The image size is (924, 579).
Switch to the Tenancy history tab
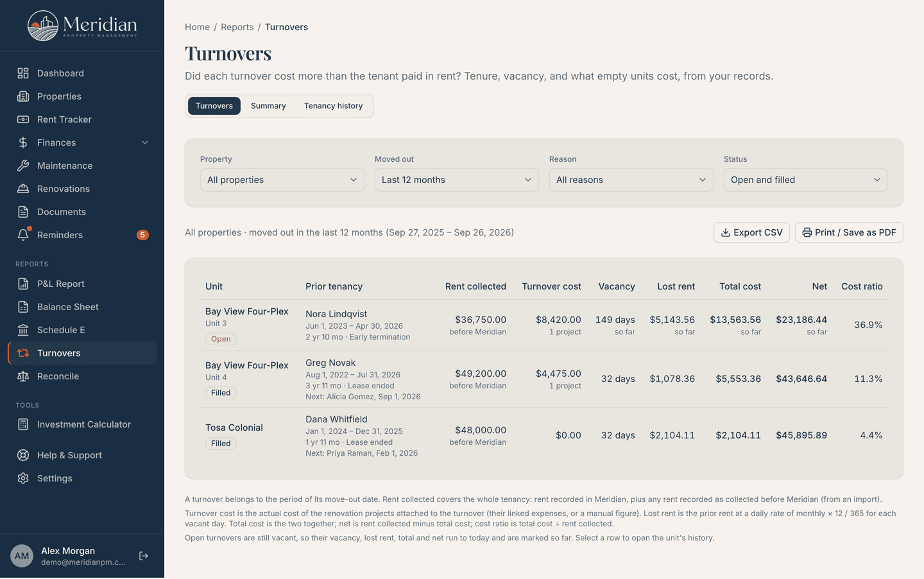click(334, 106)
